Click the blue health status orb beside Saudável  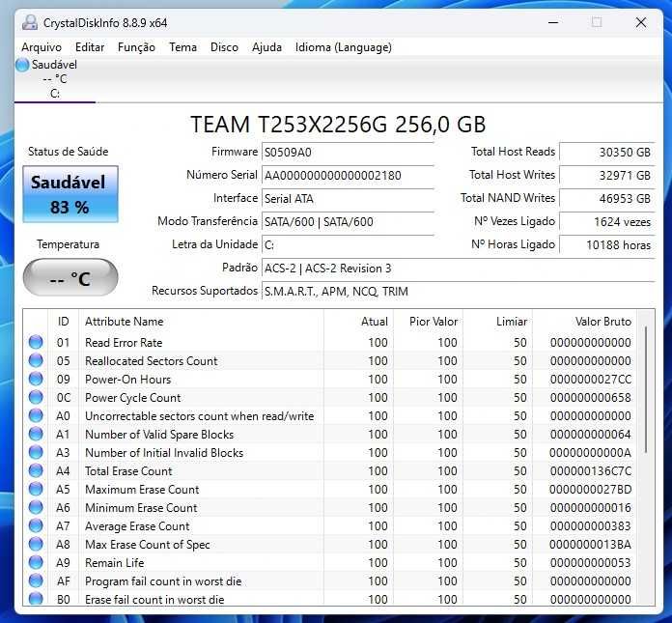(x=22, y=65)
